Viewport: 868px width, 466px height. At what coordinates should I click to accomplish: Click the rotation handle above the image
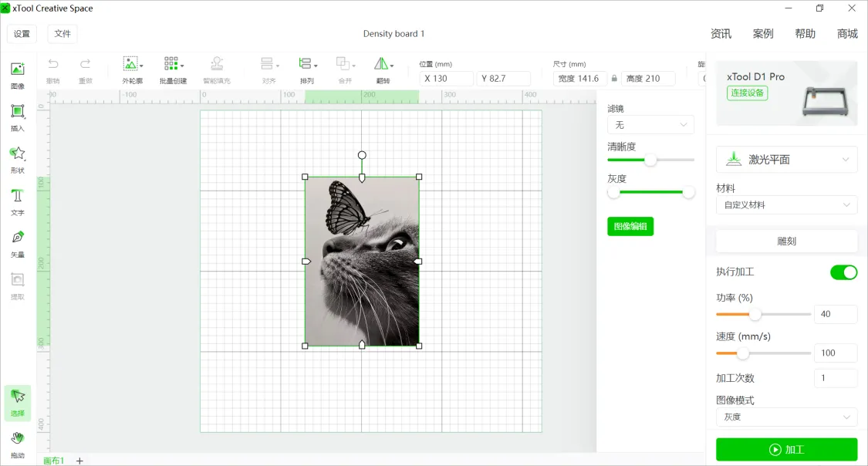(362, 156)
